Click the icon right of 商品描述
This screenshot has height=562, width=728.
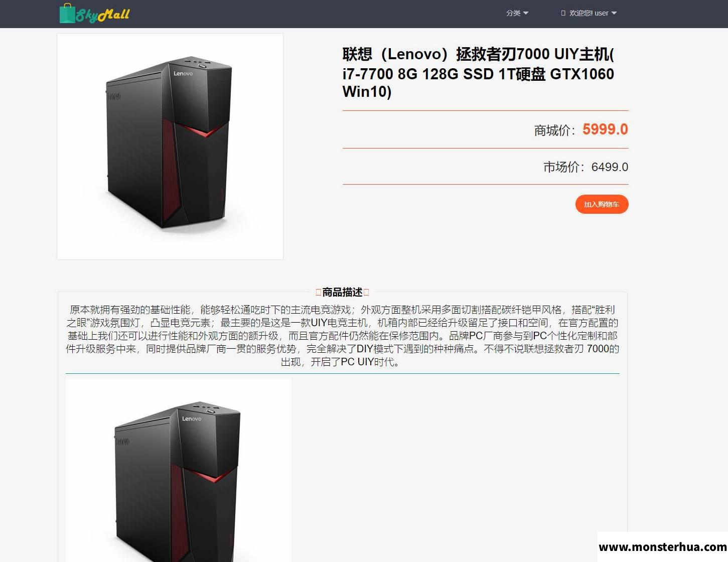coord(366,292)
